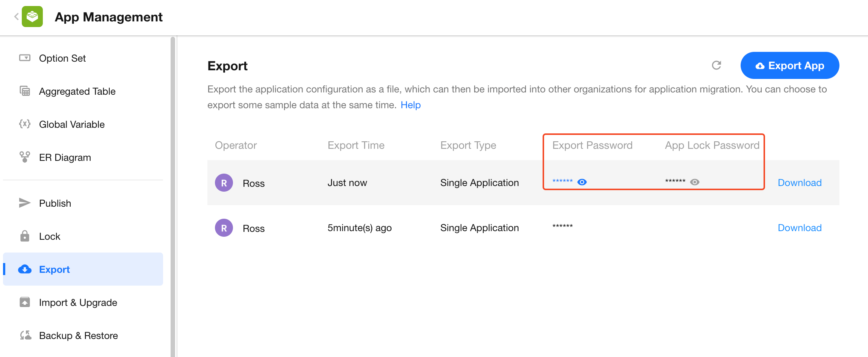Click the Publish paper plane icon
868x357 pixels.
pos(25,203)
